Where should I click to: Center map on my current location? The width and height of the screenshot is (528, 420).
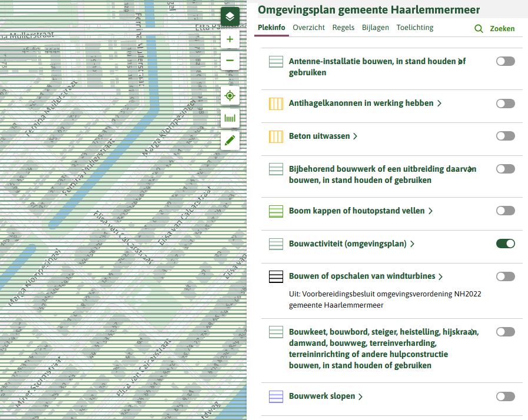[x=230, y=96]
